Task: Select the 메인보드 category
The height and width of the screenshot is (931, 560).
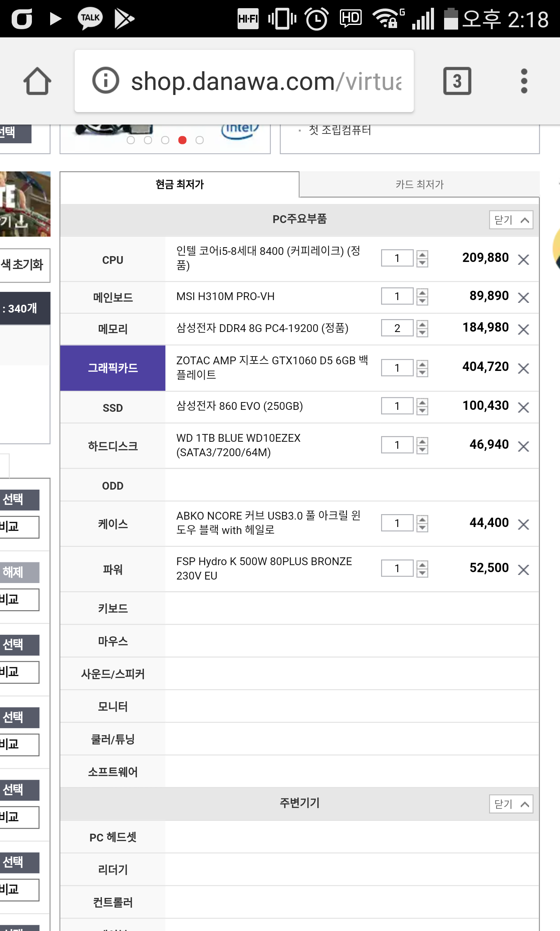Action: tap(113, 298)
